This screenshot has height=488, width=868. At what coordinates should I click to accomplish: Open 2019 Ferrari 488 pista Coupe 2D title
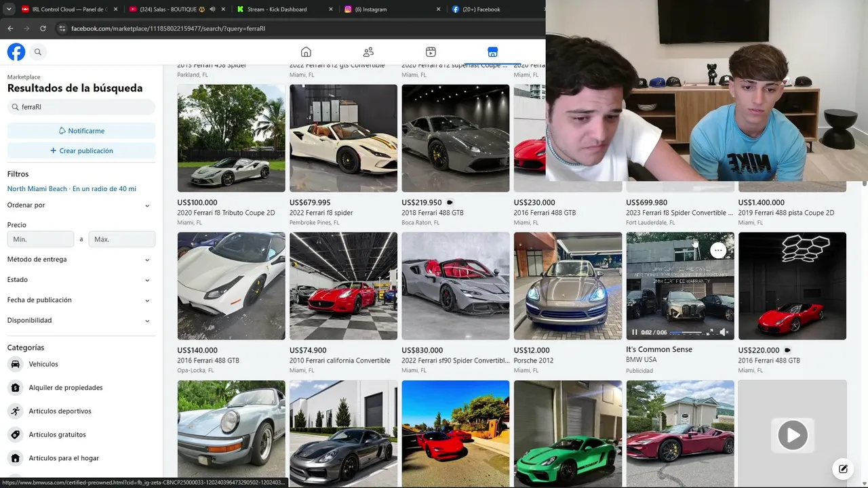pyautogui.click(x=786, y=213)
